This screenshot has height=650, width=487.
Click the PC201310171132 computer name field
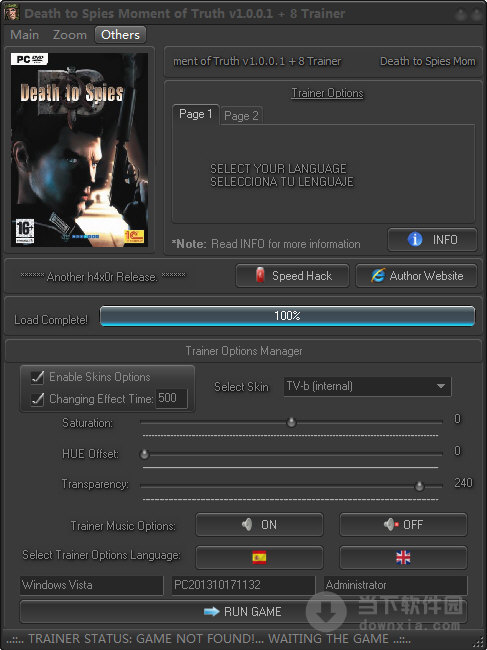(243, 585)
